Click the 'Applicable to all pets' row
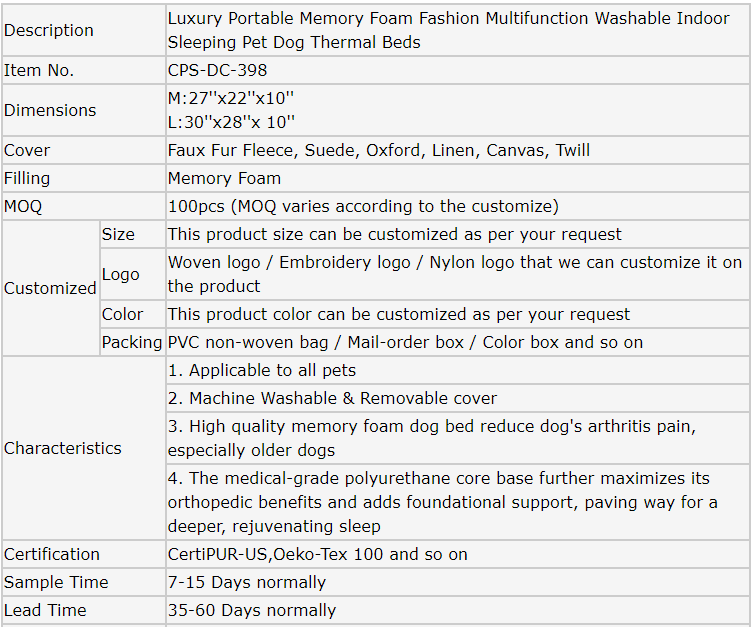755x627 pixels. pyautogui.click(x=262, y=370)
